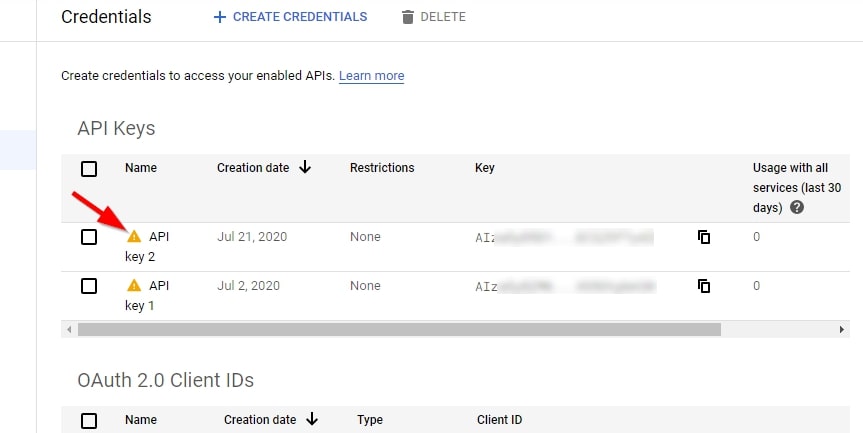This screenshot has height=433, width=863.
Task: Click the horizontal scrollbar right arrow
Action: click(x=842, y=330)
